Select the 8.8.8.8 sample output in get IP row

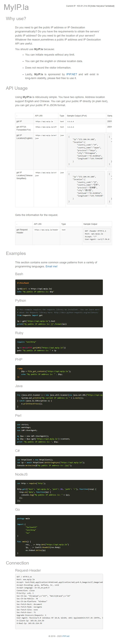click(x=71, y=121)
